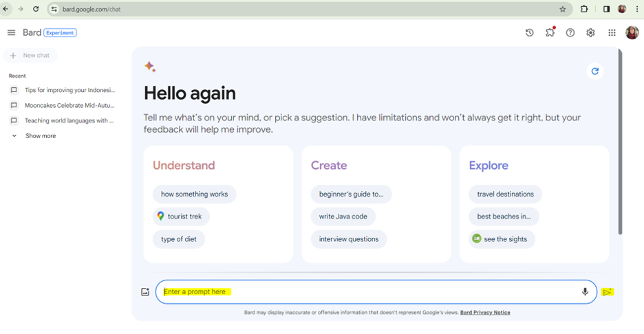Click the Enter a prompt here field
Image resolution: width=644 pixels, height=334 pixels.
pos(369,292)
